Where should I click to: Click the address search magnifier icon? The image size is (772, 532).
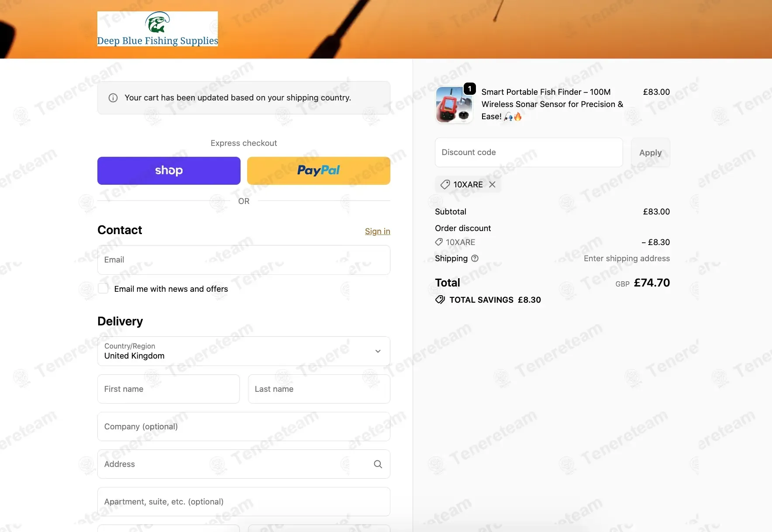coord(378,464)
